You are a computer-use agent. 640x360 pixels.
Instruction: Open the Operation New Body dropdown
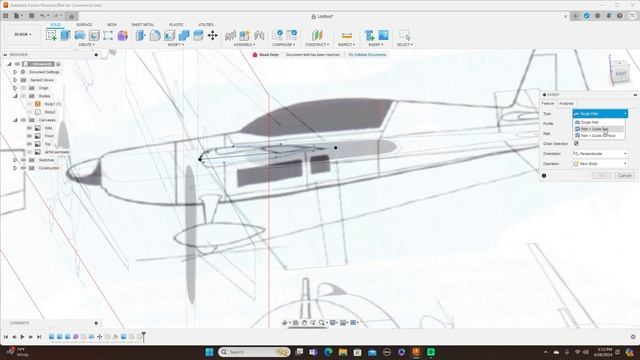600,164
